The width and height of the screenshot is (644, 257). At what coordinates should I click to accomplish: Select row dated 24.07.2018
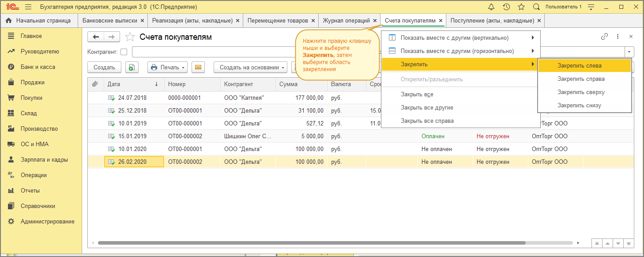(x=361, y=98)
